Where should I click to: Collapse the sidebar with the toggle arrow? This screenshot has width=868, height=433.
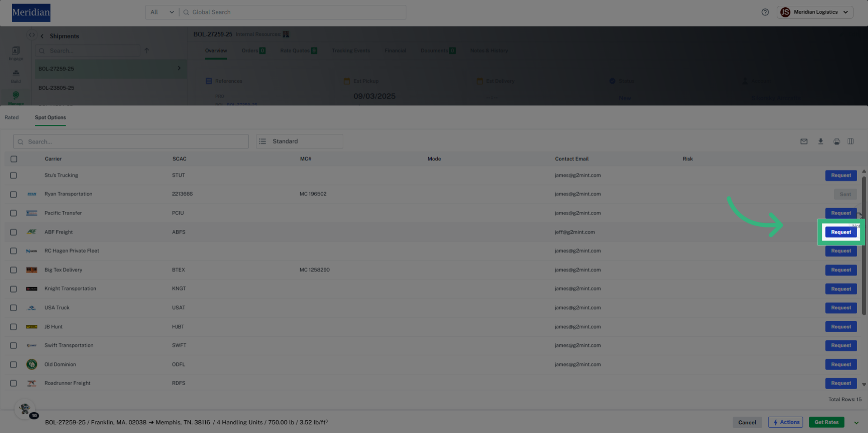click(32, 35)
